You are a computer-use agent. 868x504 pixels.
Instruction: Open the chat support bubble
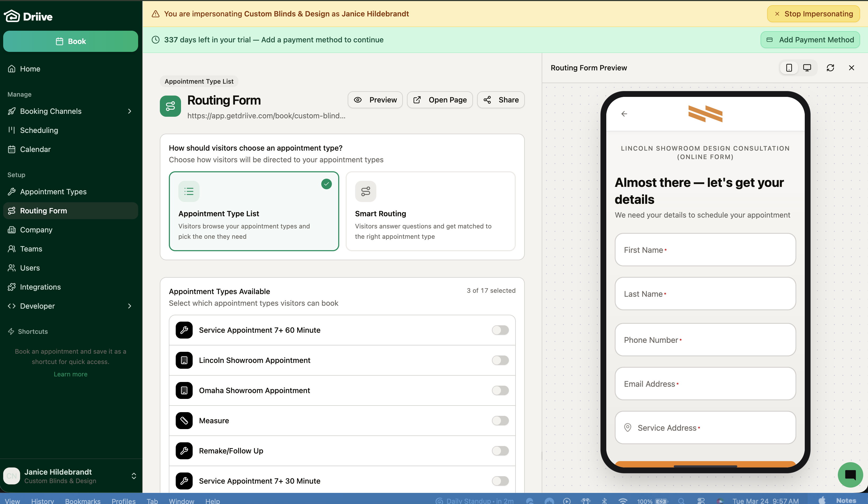point(850,475)
